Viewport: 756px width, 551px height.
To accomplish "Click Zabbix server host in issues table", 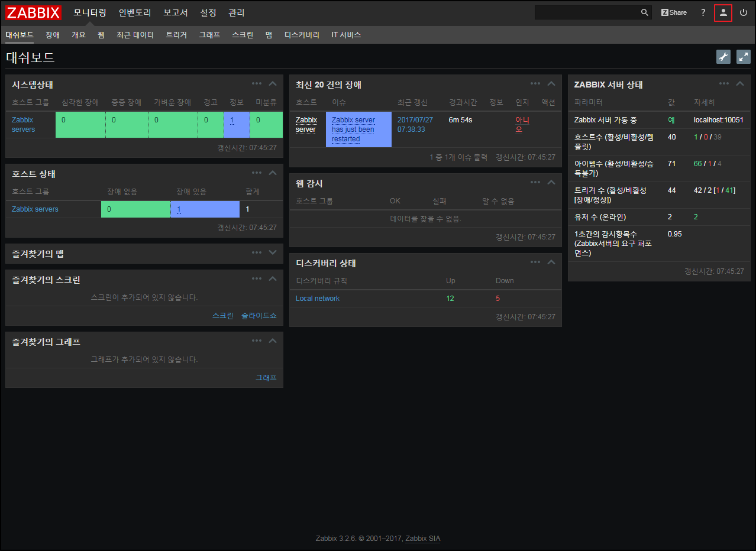I will pyautogui.click(x=306, y=125).
